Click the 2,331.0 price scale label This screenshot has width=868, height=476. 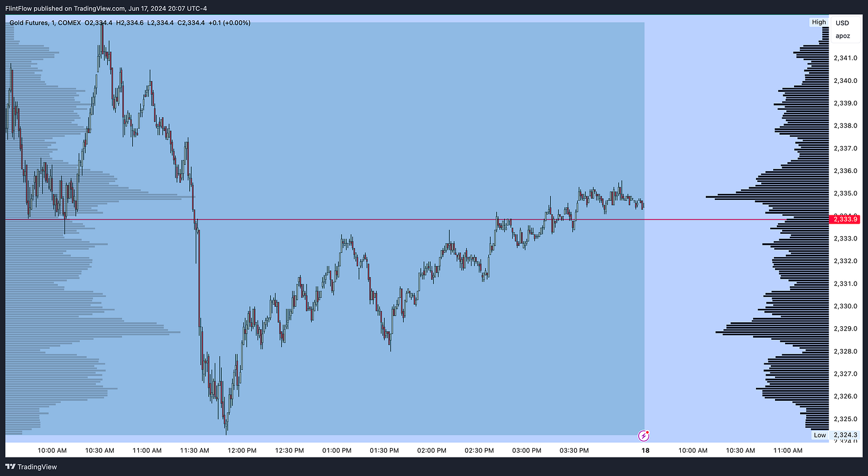click(x=845, y=283)
